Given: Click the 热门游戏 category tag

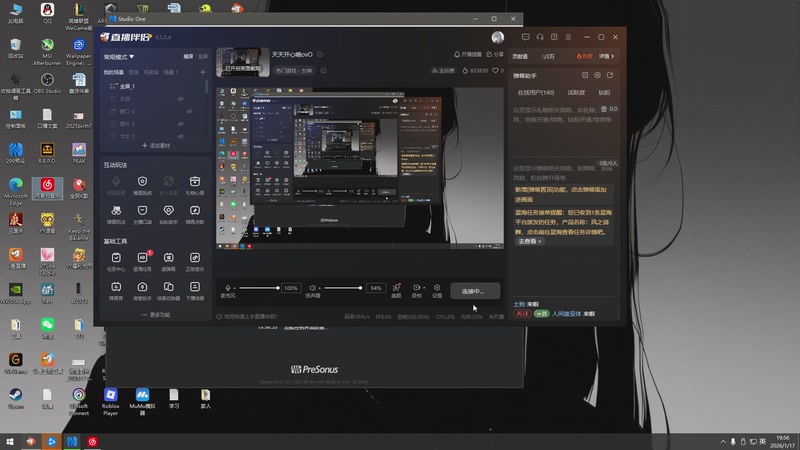Looking at the screenshot, I should pyautogui.click(x=293, y=70).
